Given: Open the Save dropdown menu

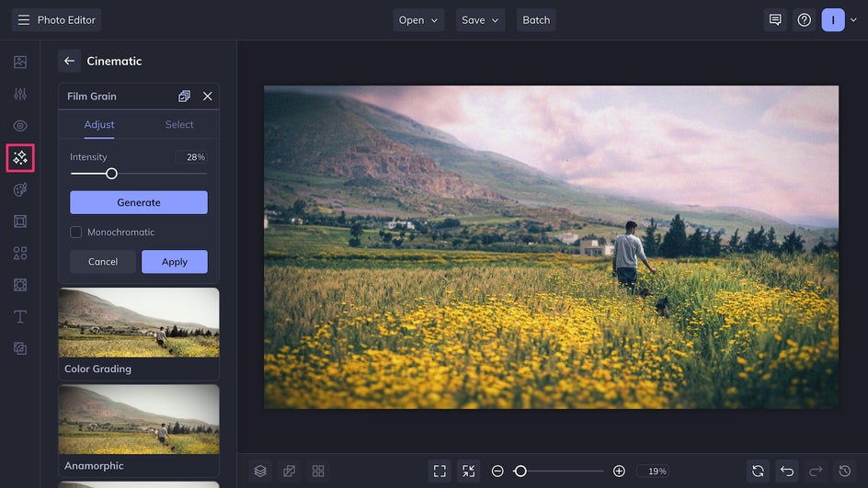Looking at the screenshot, I should point(480,20).
